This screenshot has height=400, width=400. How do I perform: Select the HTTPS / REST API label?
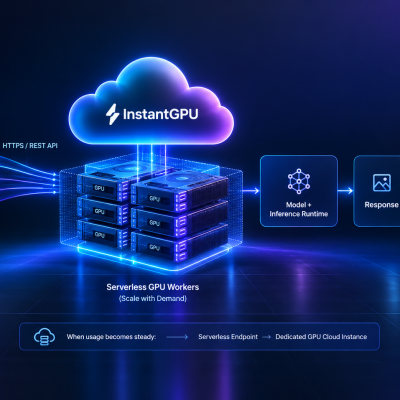(30, 146)
